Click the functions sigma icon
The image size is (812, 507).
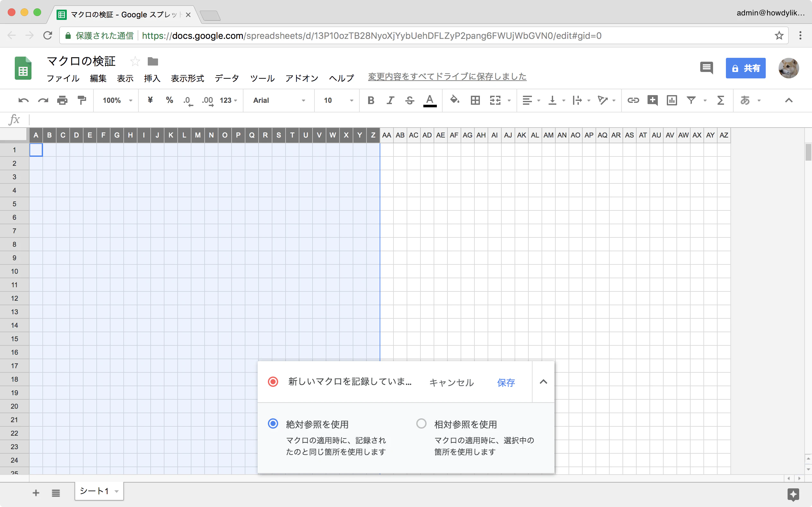point(720,100)
